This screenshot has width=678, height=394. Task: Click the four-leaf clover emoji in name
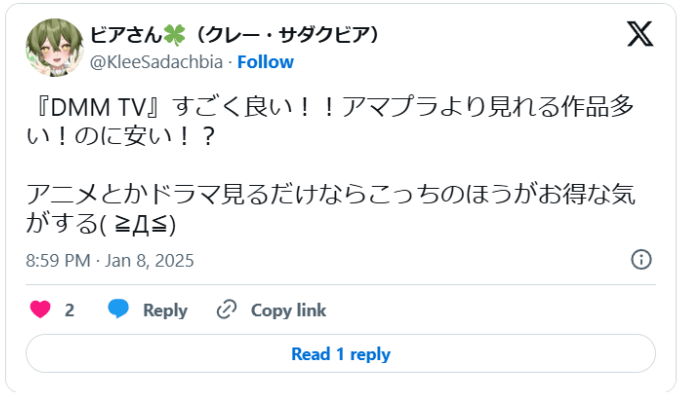[174, 35]
